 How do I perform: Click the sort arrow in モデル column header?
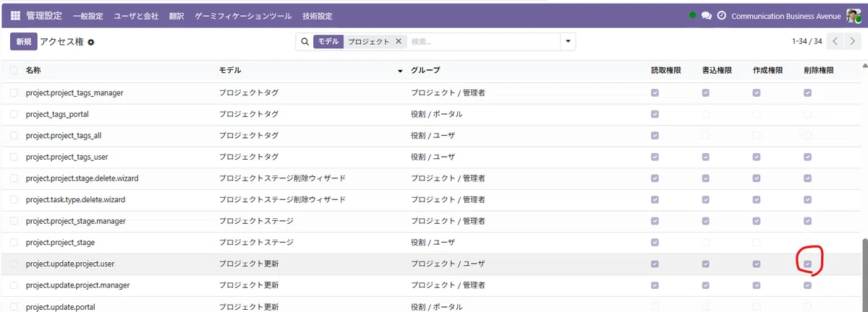(x=401, y=71)
